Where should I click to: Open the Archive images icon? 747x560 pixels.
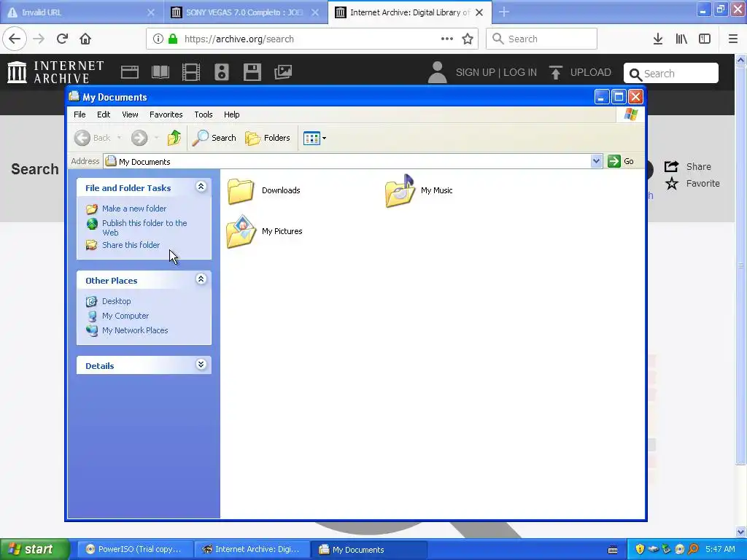click(x=283, y=72)
